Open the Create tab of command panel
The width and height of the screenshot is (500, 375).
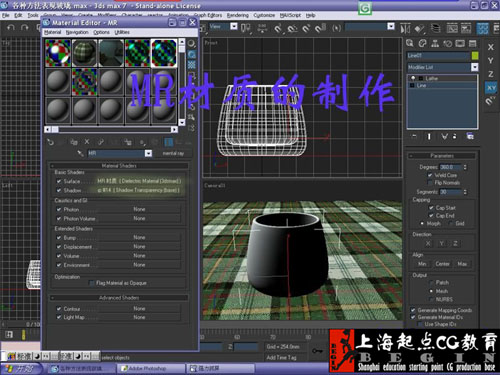coord(410,43)
